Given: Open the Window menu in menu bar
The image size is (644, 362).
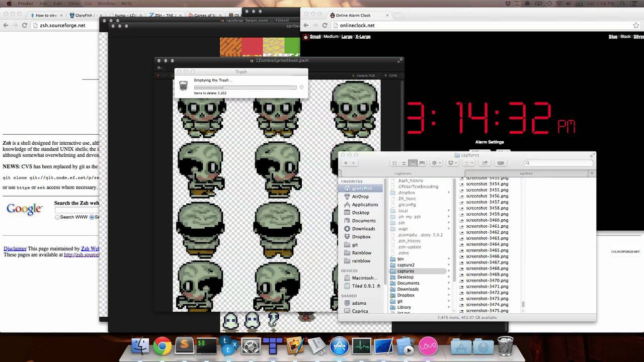Looking at the screenshot, I should (x=106, y=4).
